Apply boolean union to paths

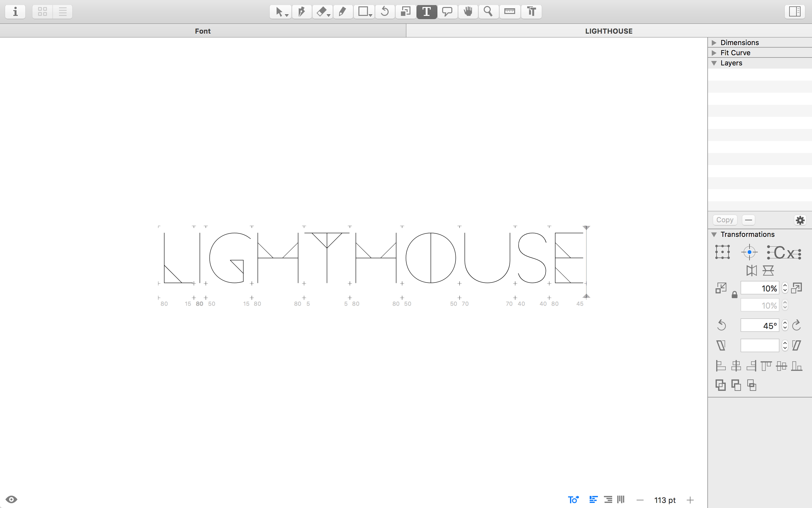720,385
